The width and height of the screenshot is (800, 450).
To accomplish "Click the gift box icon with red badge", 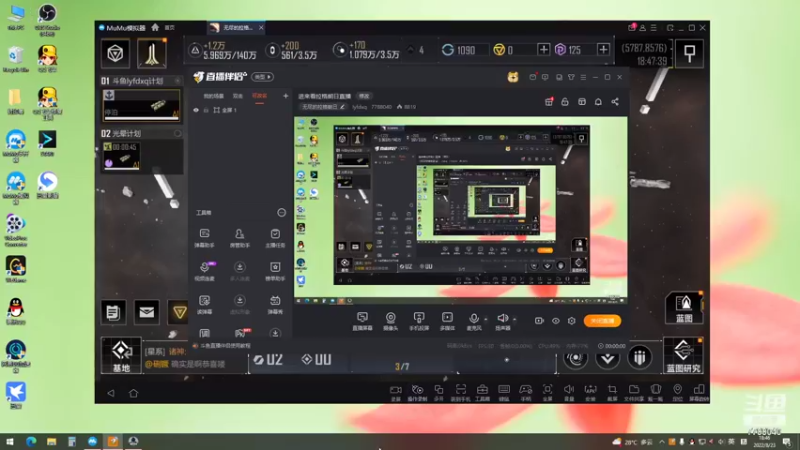I will (x=549, y=102).
